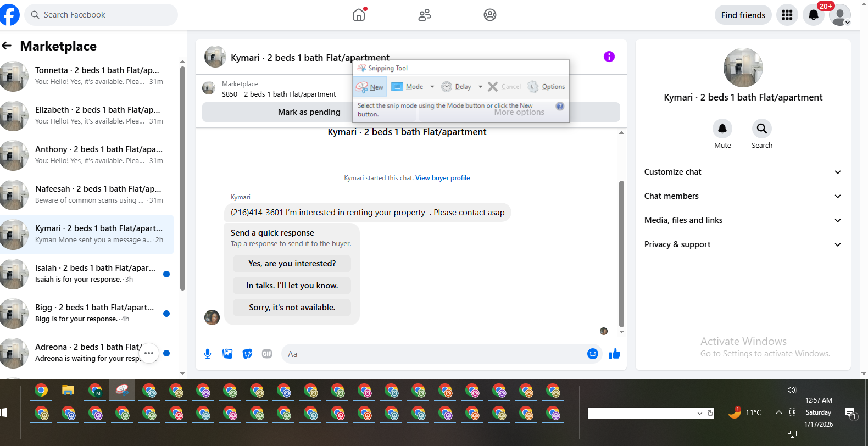
Task: Click New in the Snipping Tool
Action: click(x=370, y=87)
